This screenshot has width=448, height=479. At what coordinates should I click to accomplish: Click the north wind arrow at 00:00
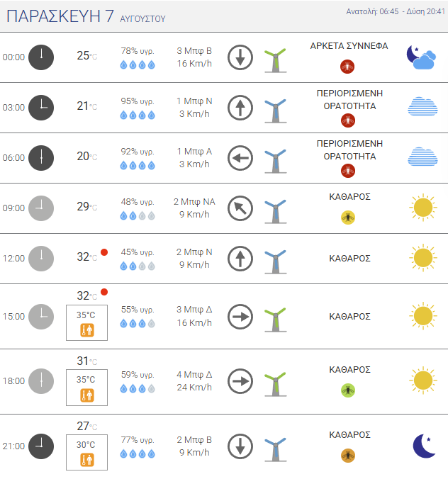click(x=240, y=57)
